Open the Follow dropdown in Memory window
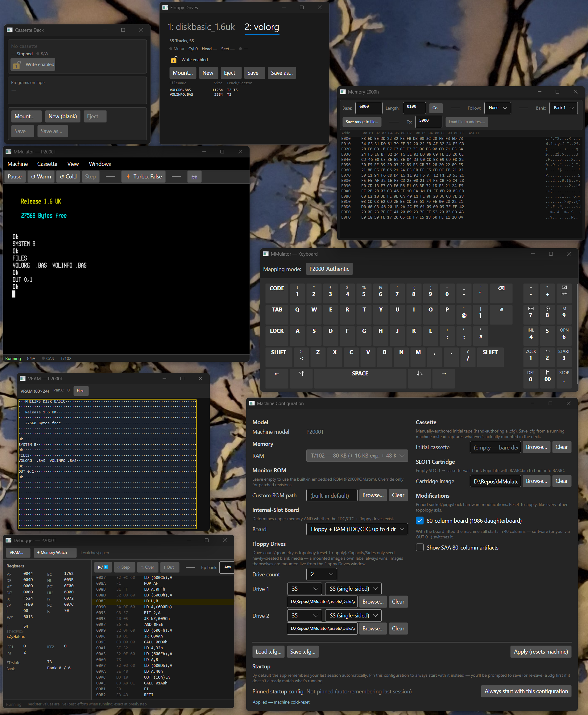The image size is (588, 715). tap(498, 108)
